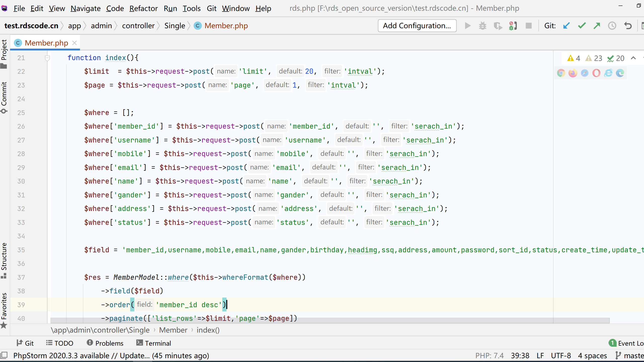Image resolution: width=644 pixels, height=362 pixels.
Task: Open preview in Chrome browser icon
Action: tap(561, 73)
